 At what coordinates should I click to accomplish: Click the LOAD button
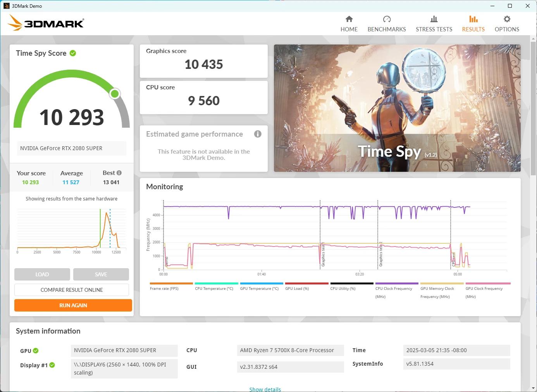pos(42,274)
